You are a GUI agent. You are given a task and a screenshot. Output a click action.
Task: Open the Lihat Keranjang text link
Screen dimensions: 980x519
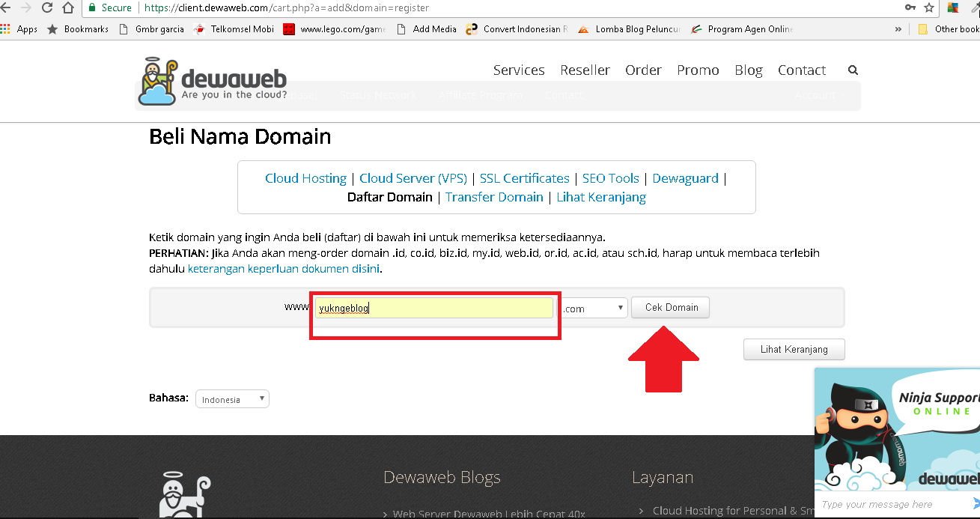601,197
